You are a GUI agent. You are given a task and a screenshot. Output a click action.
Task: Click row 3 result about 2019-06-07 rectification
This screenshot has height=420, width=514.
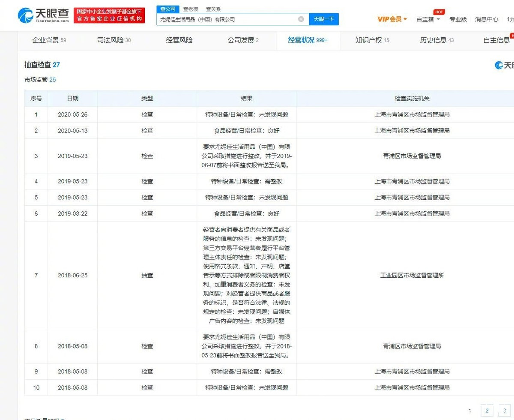click(x=246, y=156)
